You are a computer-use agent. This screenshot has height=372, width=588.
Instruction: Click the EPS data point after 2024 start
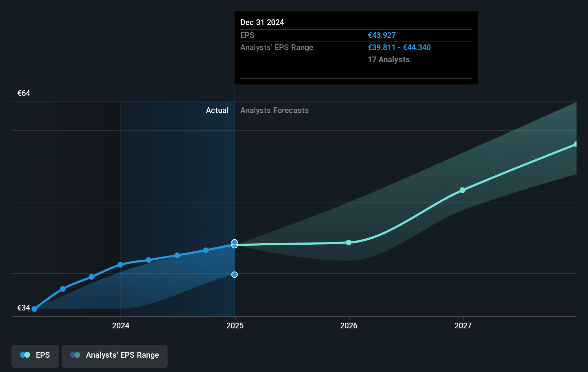(149, 260)
